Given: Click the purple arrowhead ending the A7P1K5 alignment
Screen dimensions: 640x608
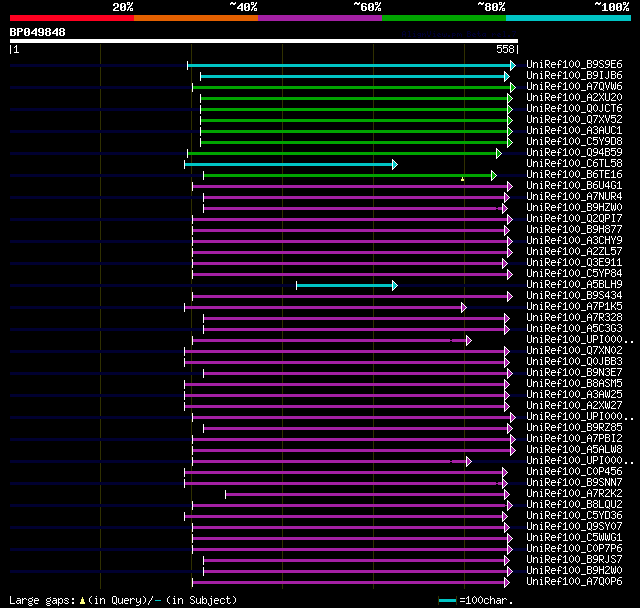Looking at the screenshot, I should (464, 307).
